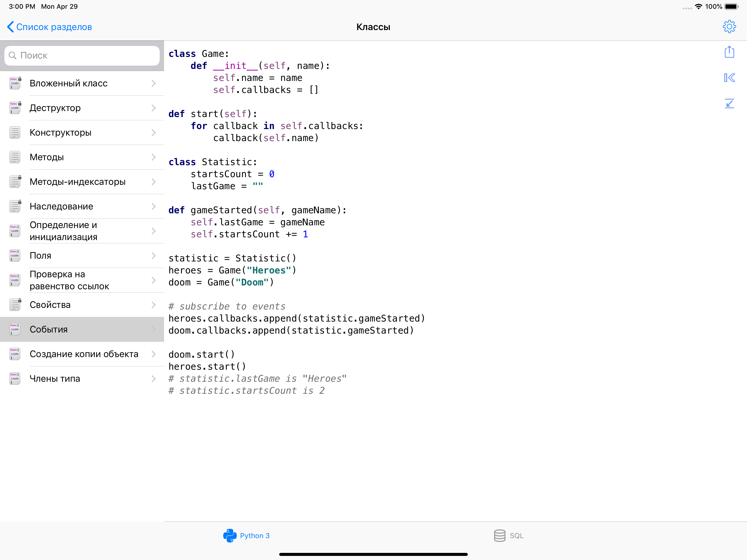Click the Python logo icon
747x560 pixels.
(x=230, y=535)
